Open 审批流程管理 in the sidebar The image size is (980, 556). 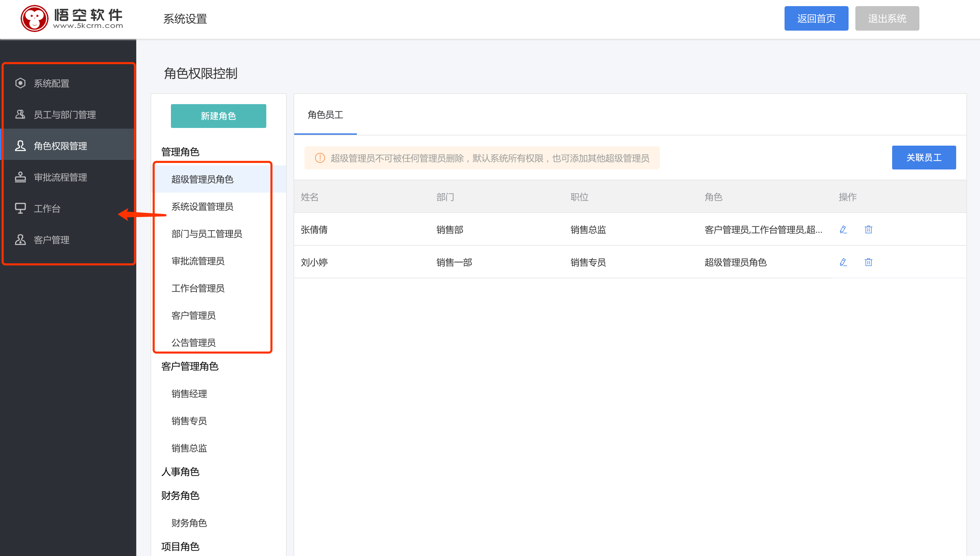68,177
